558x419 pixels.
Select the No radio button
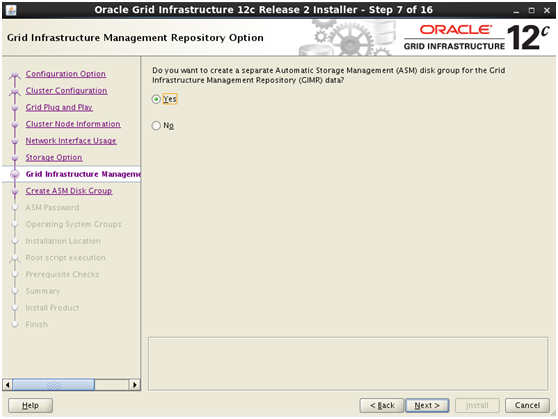(x=156, y=125)
